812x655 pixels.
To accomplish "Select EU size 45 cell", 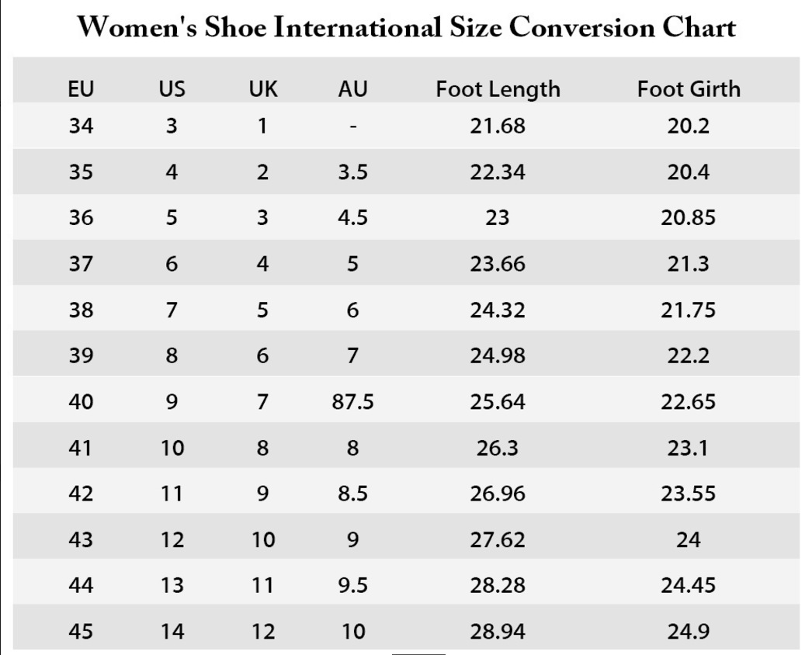I will 81,632.
